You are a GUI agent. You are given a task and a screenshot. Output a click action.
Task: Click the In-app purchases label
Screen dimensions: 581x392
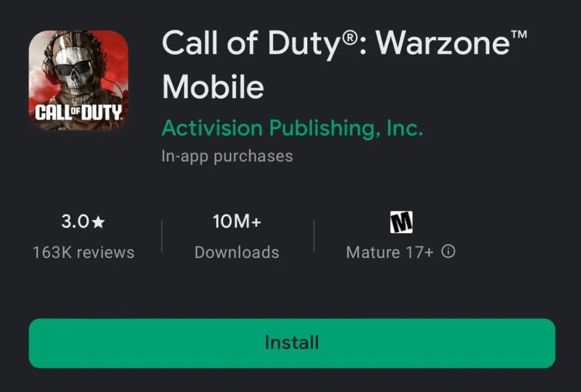point(227,156)
